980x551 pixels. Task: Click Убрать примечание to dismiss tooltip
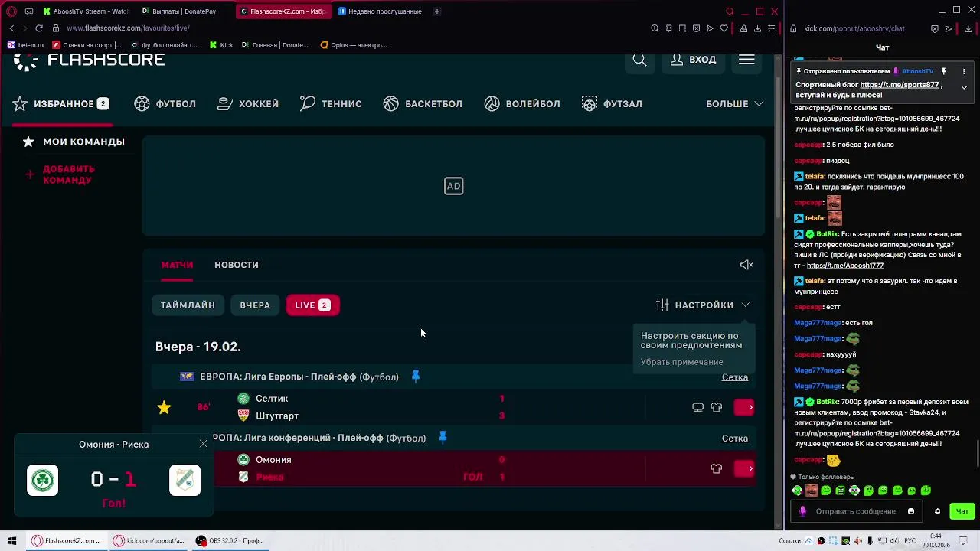pyautogui.click(x=681, y=362)
